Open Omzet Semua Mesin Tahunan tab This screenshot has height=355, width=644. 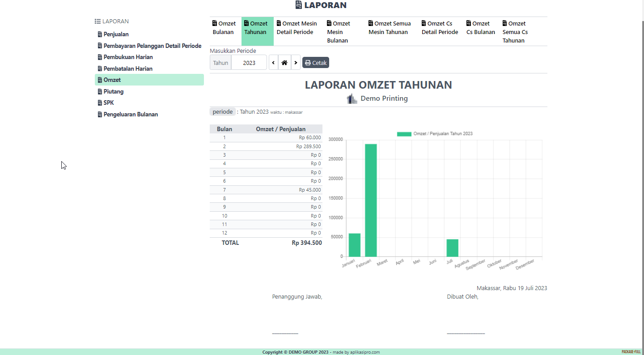389,28
